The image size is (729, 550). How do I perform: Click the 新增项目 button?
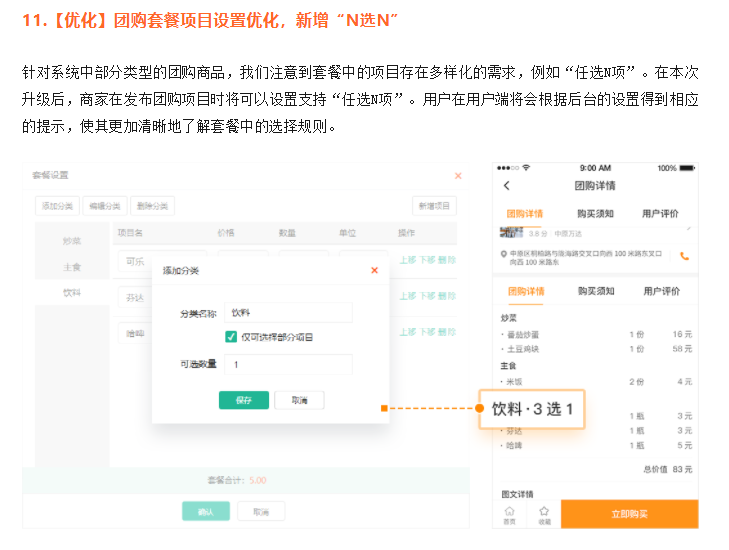pyautogui.click(x=434, y=206)
